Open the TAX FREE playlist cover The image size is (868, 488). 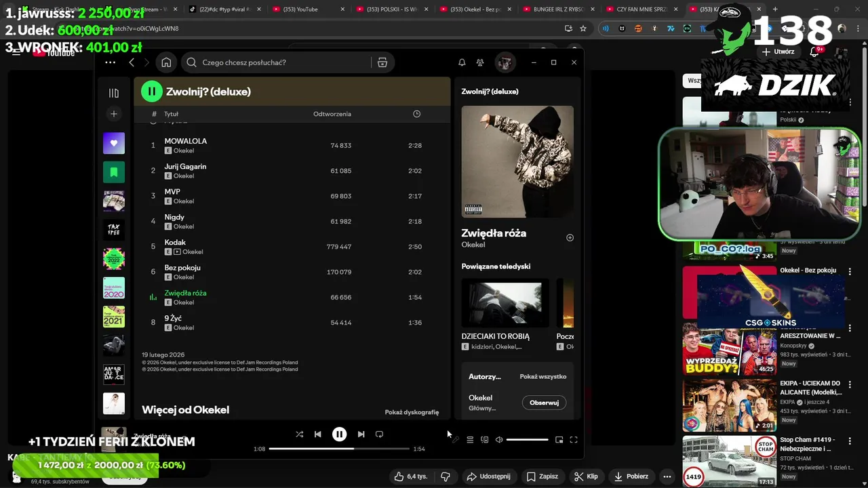(114, 230)
